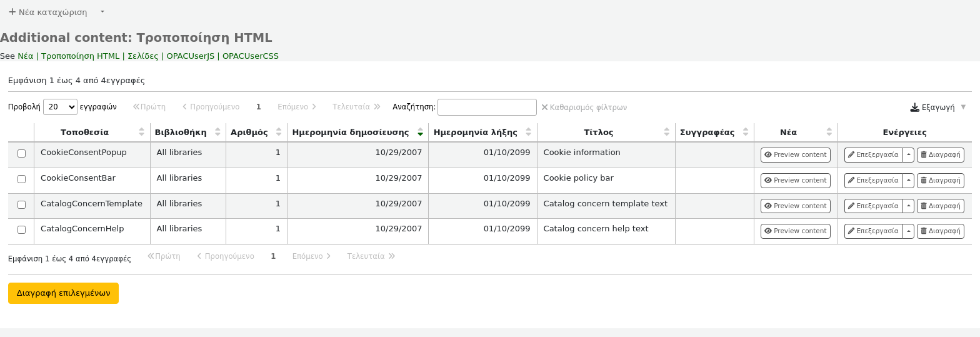Edit the CatalogConcernTemplate entry
The height and width of the screenshot is (337, 980).
coord(873,206)
